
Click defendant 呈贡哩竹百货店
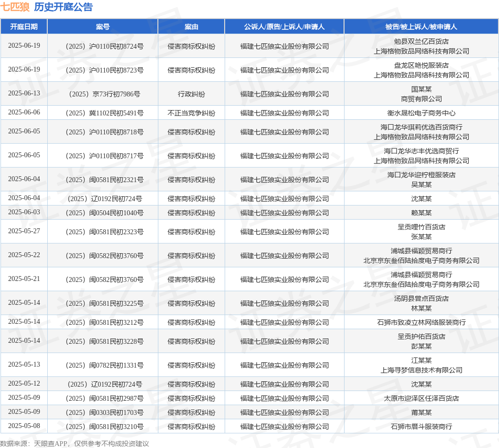point(422,227)
